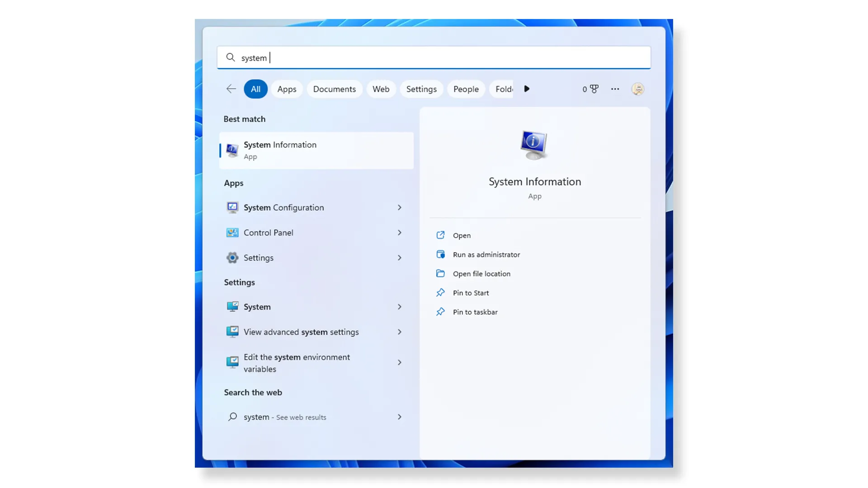Screen dimensions: 868x488
Task: Pin System Information to taskbar
Action: [475, 312]
